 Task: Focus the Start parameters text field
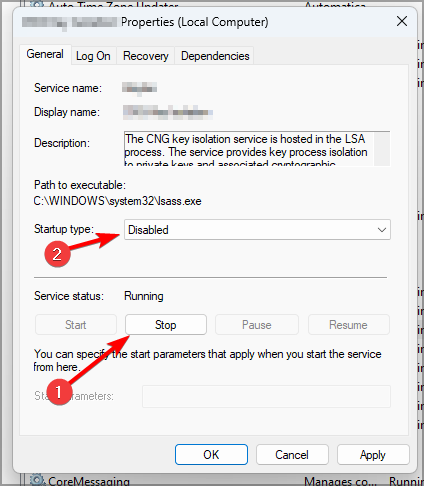[x=266, y=396]
